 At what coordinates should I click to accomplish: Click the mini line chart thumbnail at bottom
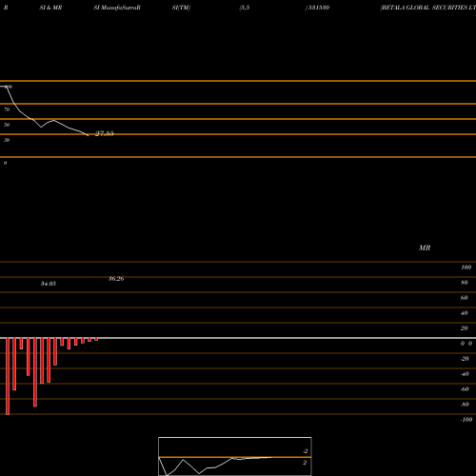pyautogui.click(x=235, y=456)
